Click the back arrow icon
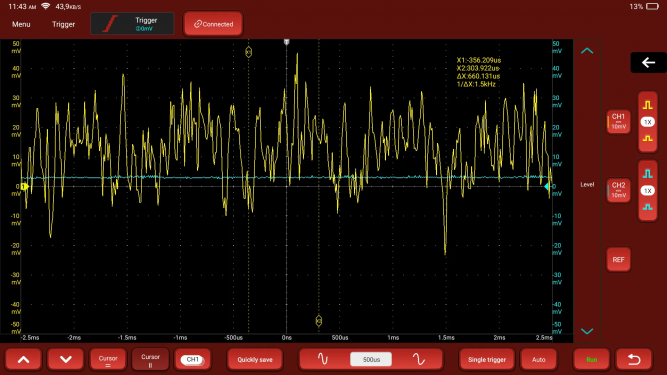Image resolution: width=667 pixels, height=375 pixels. pyautogui.click(x=648, y=63)
